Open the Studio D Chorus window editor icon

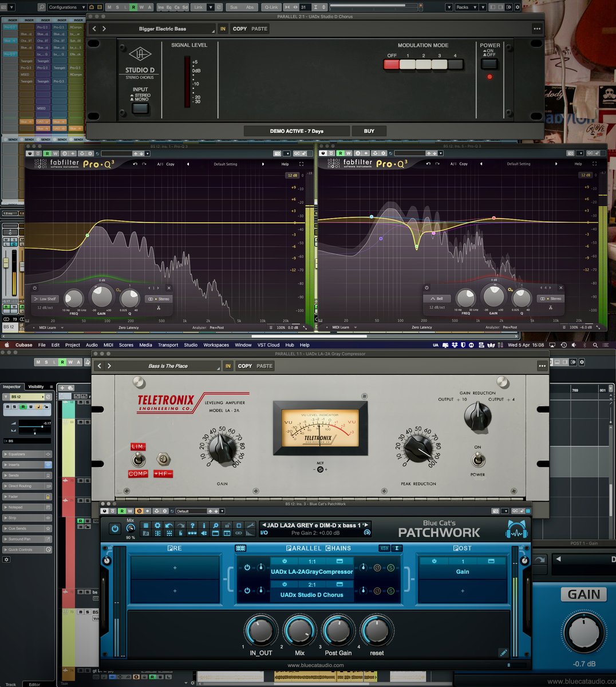pos(339,584)
